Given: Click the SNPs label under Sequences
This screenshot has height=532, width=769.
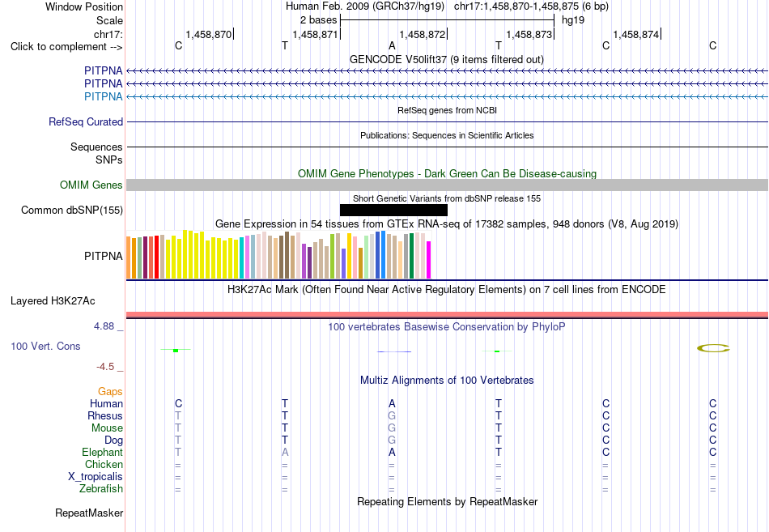Looking at the screenshot, I should (x=109, y=160).
